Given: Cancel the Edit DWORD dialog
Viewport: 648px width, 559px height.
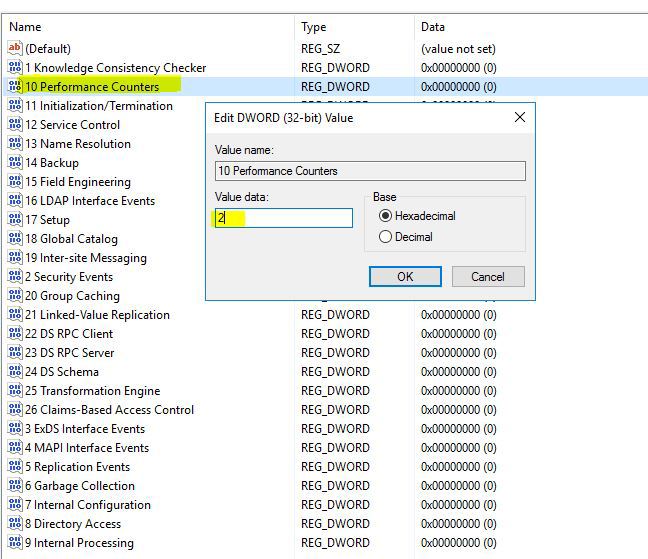Looking at the screenshot, I should point(488,276).
